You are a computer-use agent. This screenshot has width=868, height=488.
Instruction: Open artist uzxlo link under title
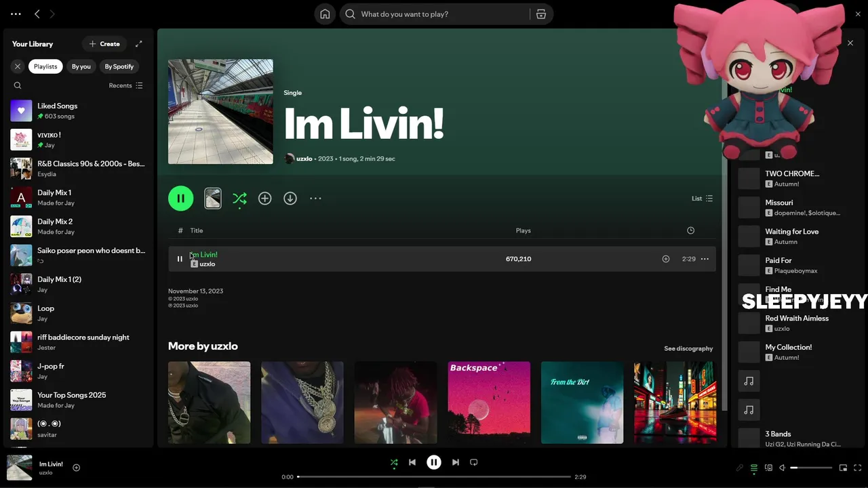pyautogui.click(x=304, y=159)
